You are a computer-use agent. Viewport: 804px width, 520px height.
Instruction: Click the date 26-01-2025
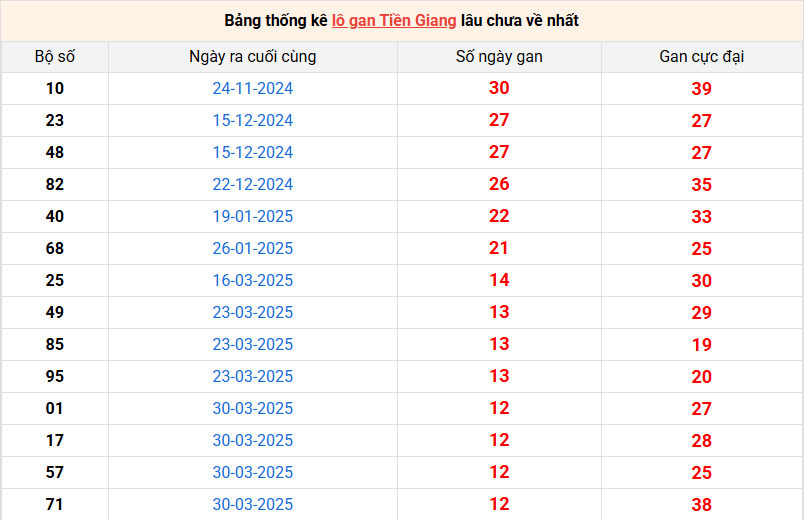(x=252, y=248)
